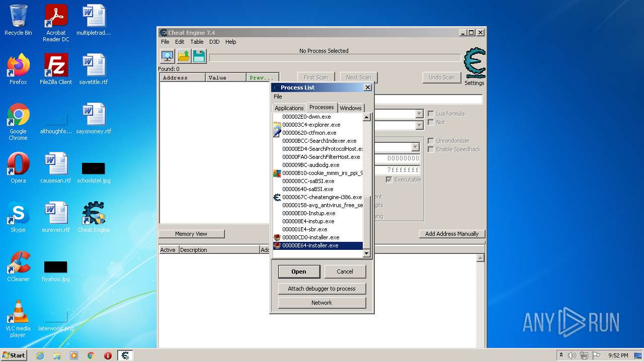Select the saysmoney.rtf document icon
The image size is (644, 362).
tap(94, 119)
